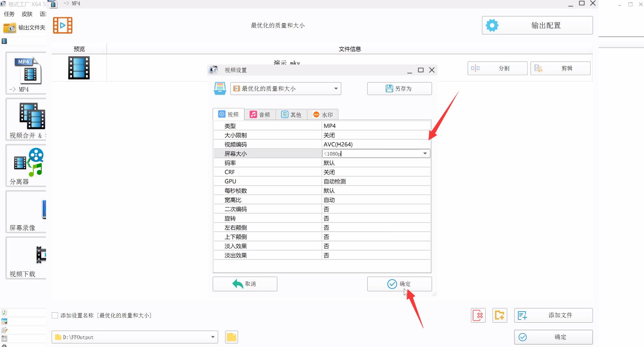
Task: Click the 旋转 row value
Action: (x=376, y=218)
